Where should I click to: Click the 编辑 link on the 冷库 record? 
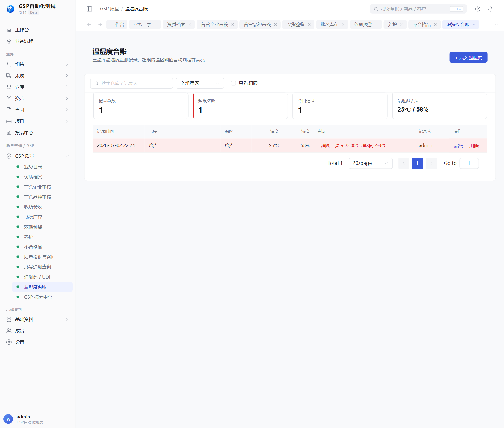pos(459,146)
